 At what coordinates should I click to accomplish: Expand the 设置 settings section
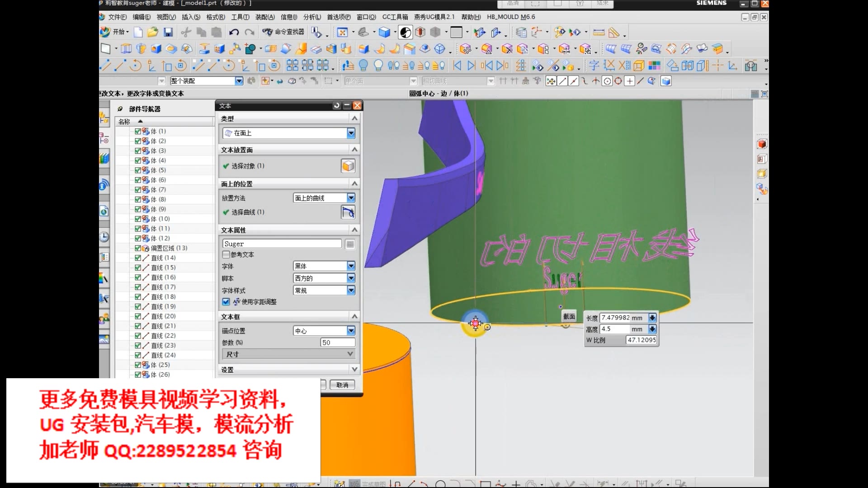pyautogui.click(x=354, y=369)
